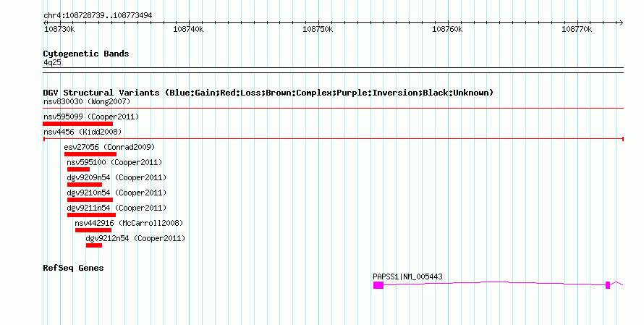Click the ruler's right arrowhead
This screenshot has height=325, width=644.
[x=622, y=22]
